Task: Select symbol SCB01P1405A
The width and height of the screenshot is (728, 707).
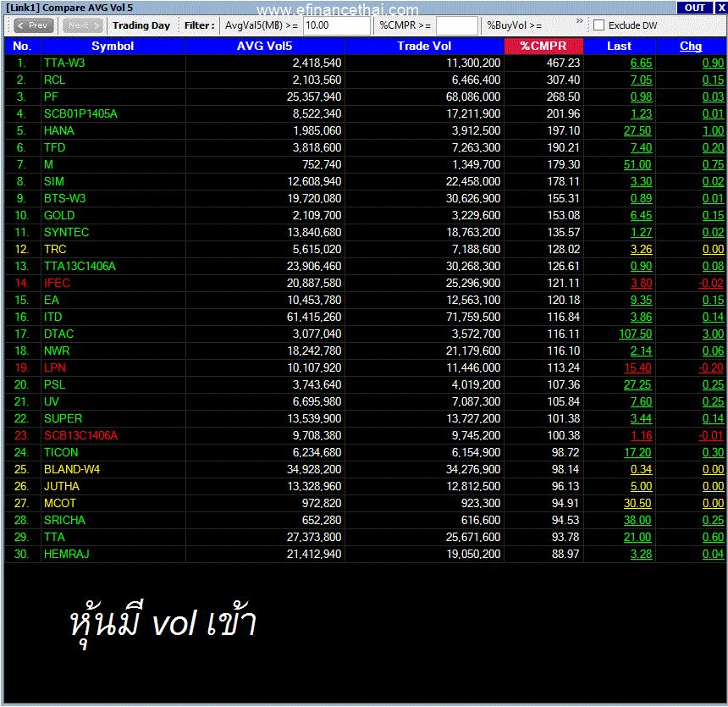Action: point(80,113)
